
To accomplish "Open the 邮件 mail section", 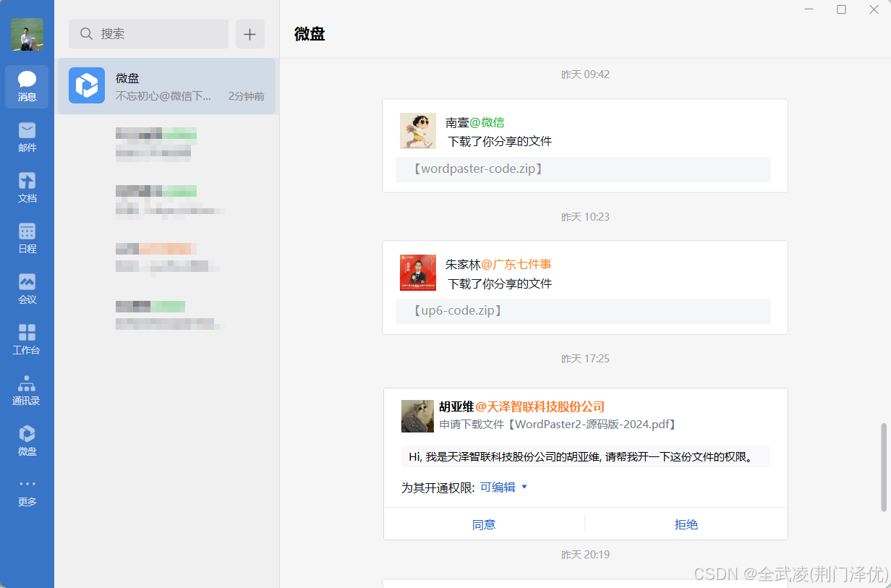I will click(x=27, y=137).
